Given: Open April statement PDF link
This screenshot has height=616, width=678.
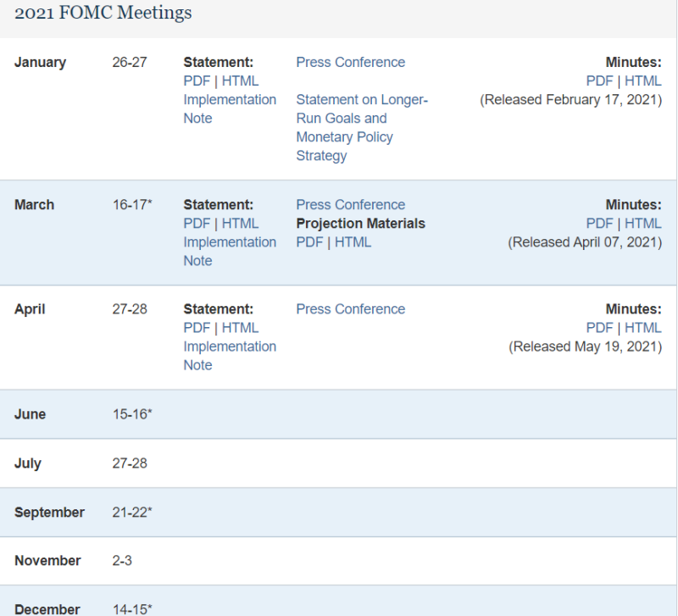Looking at the screenshot, I should point(196,328).
